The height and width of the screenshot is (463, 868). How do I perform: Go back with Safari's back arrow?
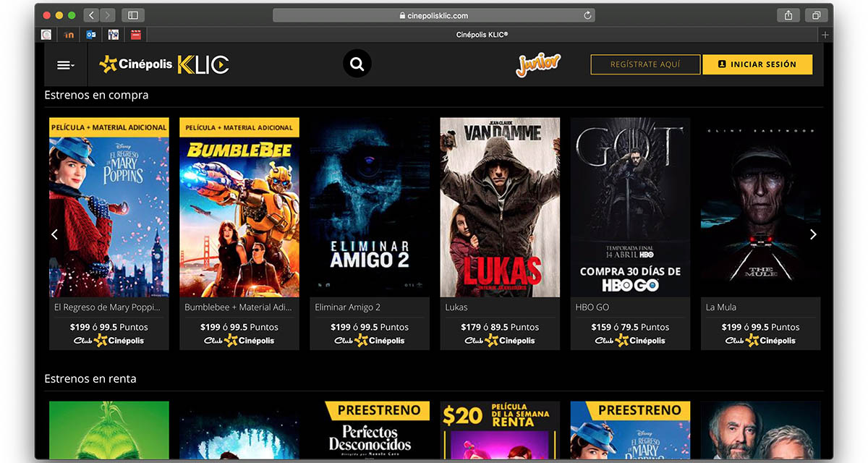pos(91,15)
